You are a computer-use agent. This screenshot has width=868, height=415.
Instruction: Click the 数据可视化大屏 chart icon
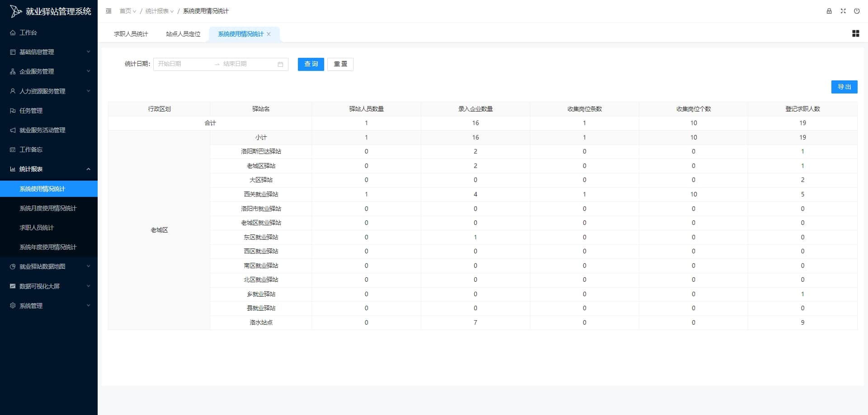13,286
